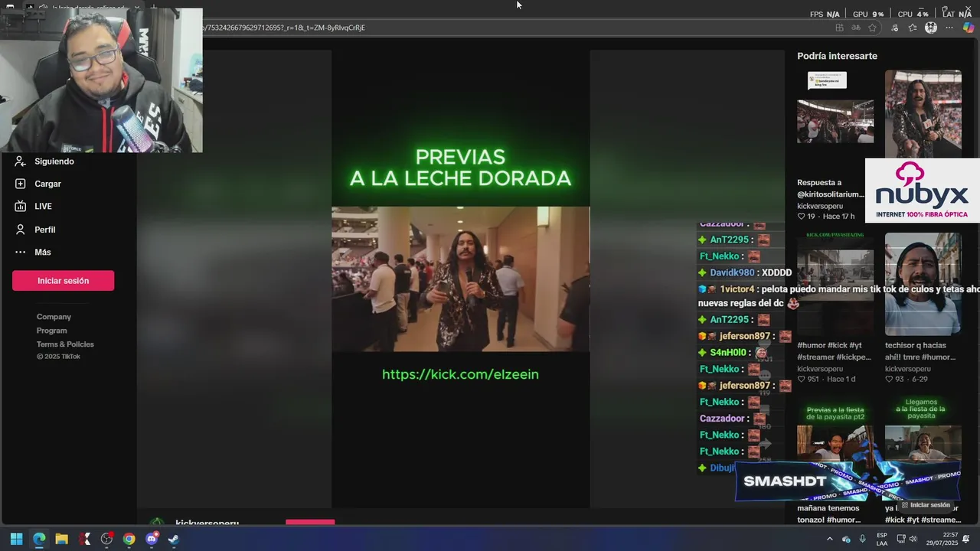980x551 pixels.
Task: Open the Copilot icon in Edge
Action: tap(969, 28)
